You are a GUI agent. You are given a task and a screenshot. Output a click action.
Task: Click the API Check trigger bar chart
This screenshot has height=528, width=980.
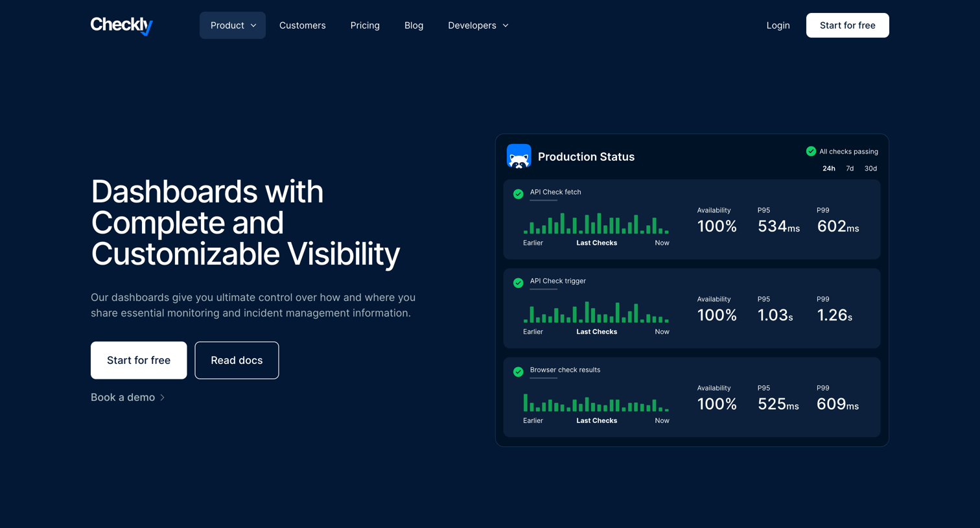coord(596,312)
